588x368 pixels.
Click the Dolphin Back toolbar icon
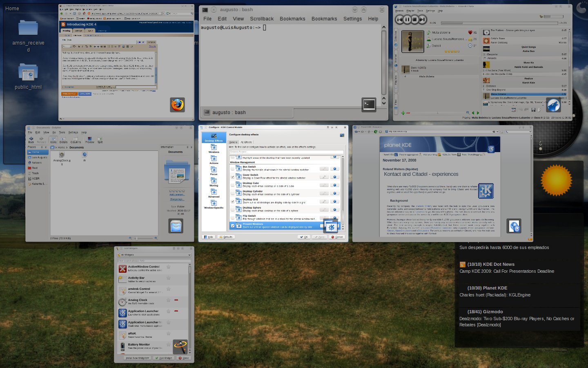click(31, 139)
